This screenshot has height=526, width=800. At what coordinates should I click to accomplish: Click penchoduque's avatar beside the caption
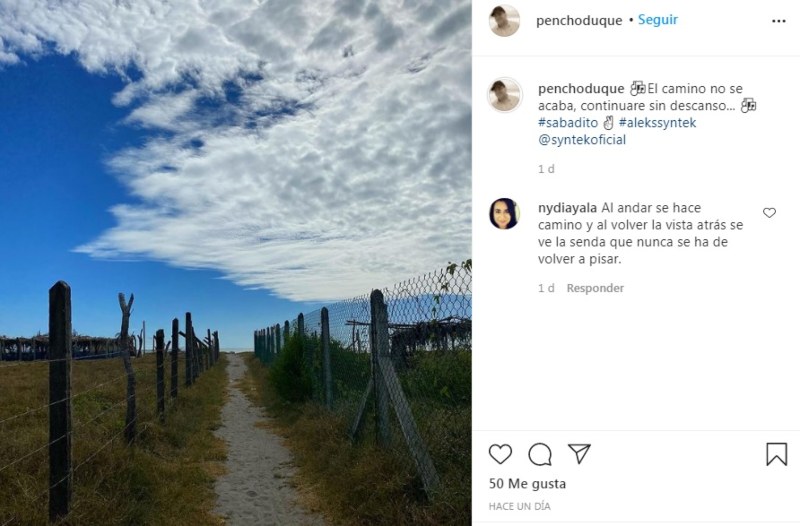[x=505, y=95]
